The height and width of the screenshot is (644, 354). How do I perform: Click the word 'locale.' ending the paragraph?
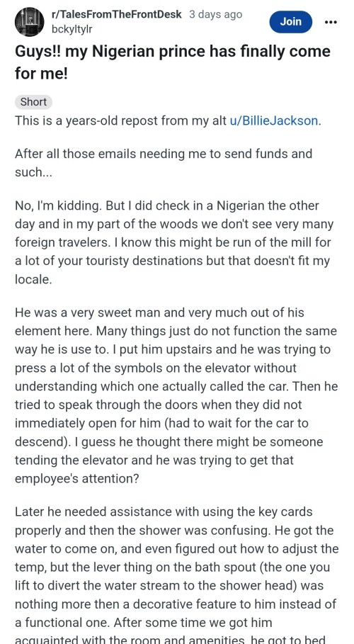click(33, 279)
